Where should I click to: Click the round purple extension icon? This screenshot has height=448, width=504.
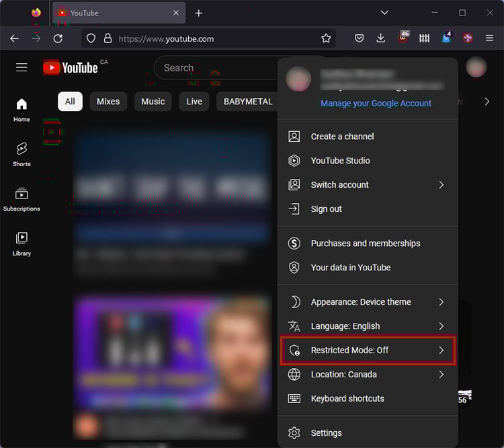pyautogui.click(x=468, y=38)
